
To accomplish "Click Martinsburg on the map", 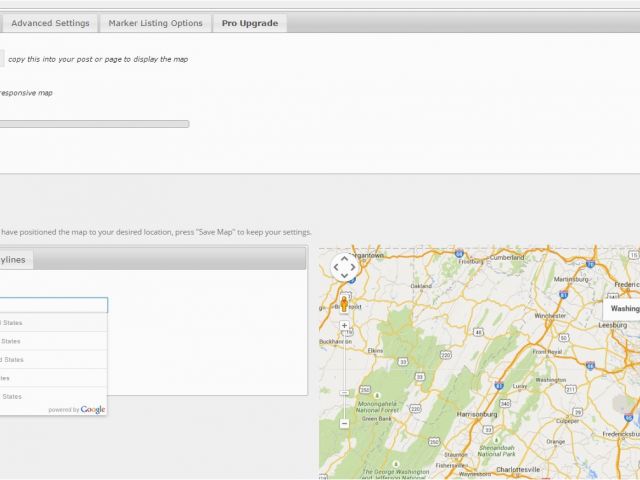I will (571, 279).
